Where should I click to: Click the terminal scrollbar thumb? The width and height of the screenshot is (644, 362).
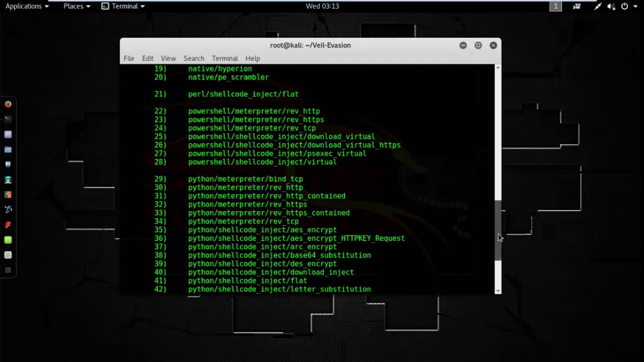498,230
